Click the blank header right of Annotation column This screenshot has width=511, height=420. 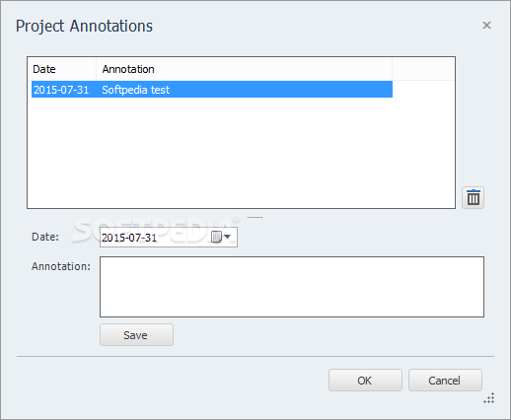(x=423, y=69)
